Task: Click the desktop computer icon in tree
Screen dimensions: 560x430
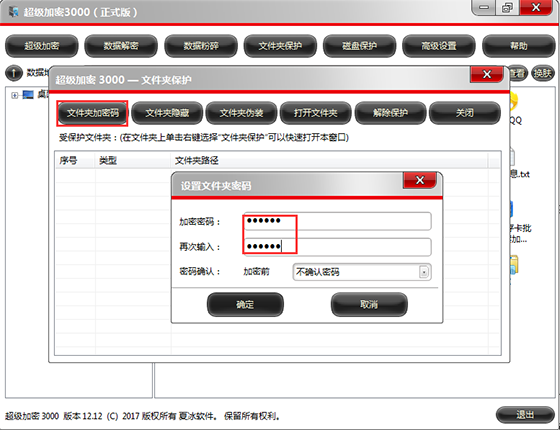Action: (x=28, y=95)
